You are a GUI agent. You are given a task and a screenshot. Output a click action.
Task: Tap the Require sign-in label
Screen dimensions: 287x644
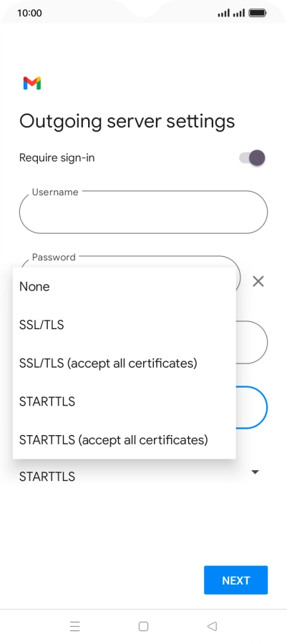pyautogui.click(x=57, y=157)
